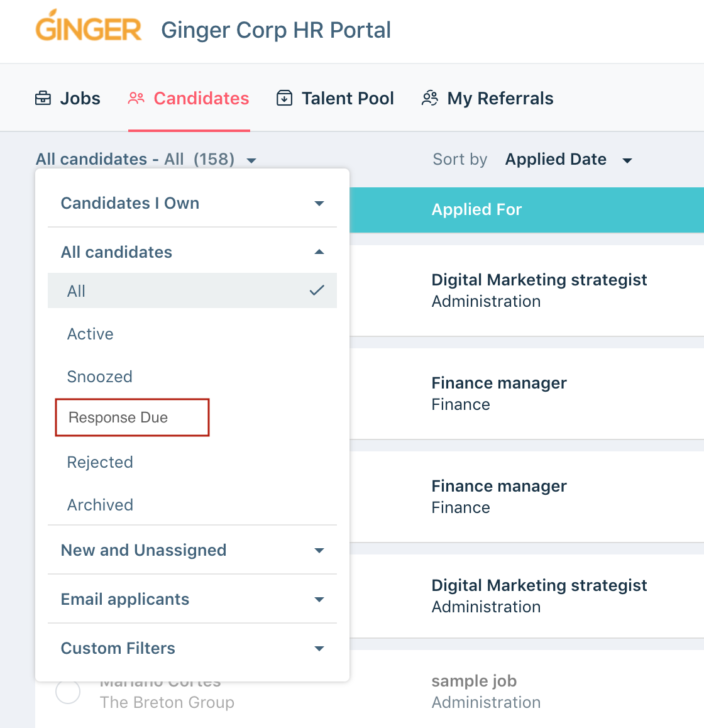Screen dimensions: 704x728
Task: Click the My Referrals icon
Action: [430, 99]
